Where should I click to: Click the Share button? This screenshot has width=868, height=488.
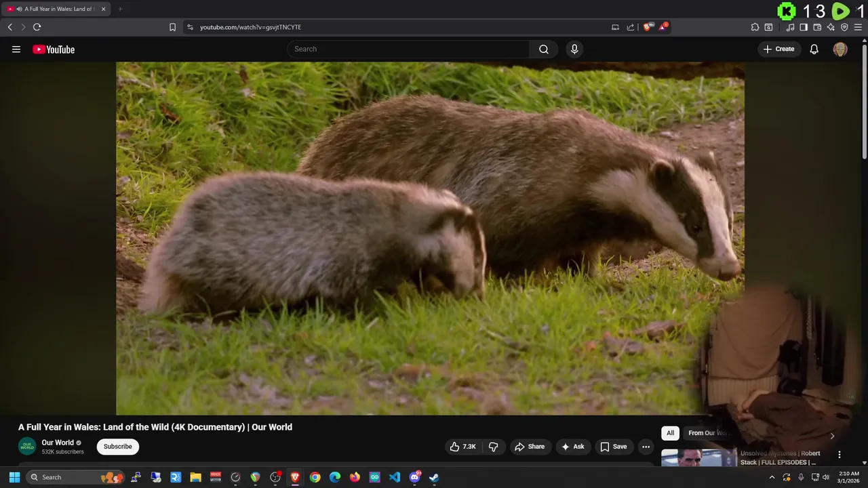click(530, 447)
